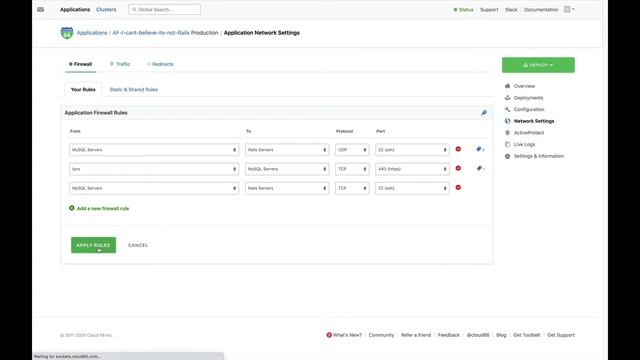Open the Applications top menu
Image resolution: width=640 pixels, height=360 pixels.
tap(75, 9)
